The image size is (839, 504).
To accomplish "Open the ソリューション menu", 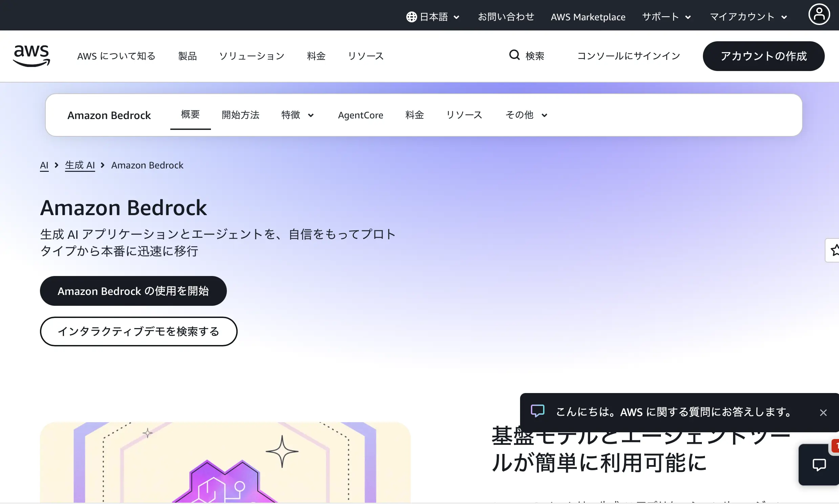I will click(252, 56).
